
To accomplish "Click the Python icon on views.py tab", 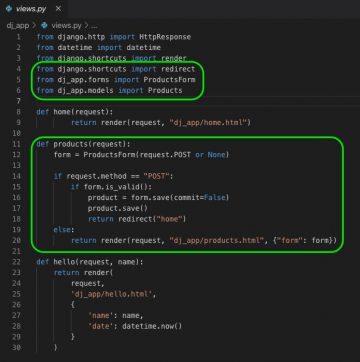I will pos(9,9).
